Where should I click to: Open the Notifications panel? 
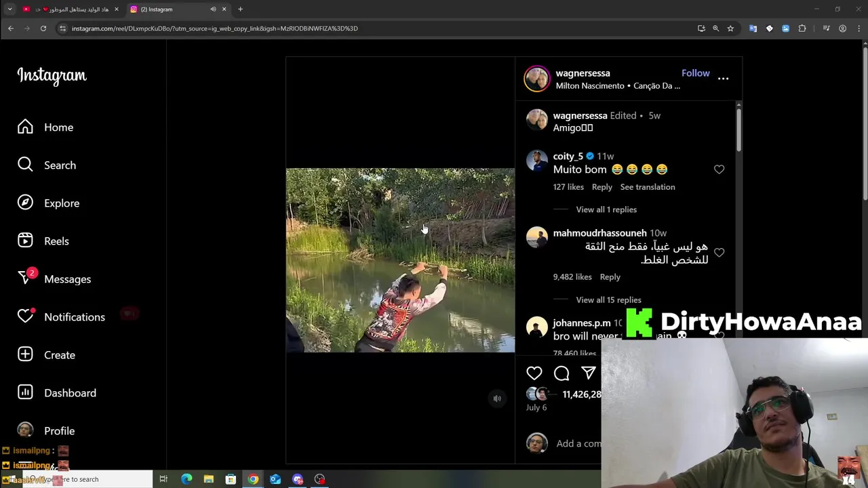pos(61,317)
